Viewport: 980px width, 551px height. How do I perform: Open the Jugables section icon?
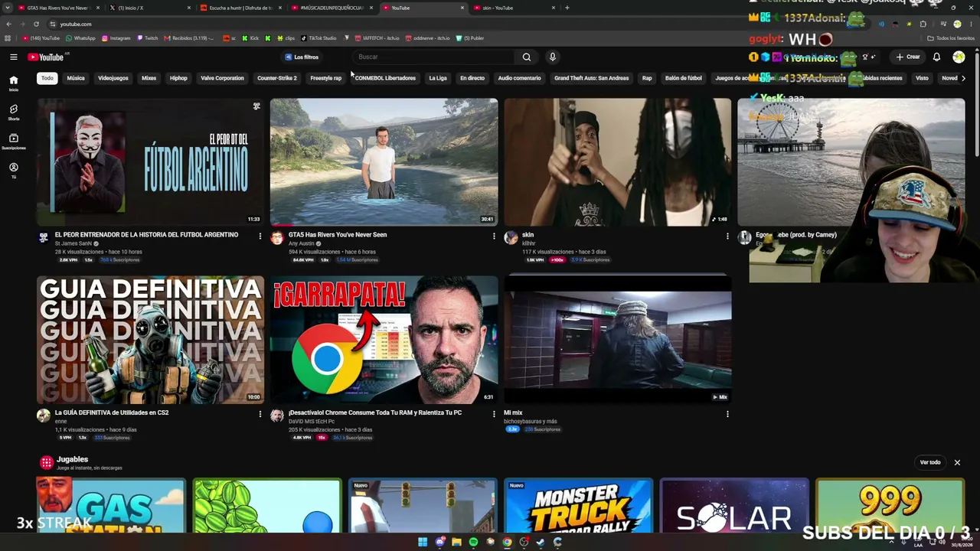(47, 462)
